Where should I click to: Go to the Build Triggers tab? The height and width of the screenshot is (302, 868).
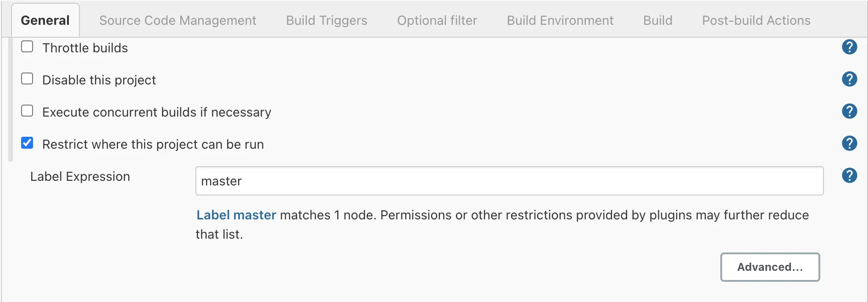[x=327, y=21]
